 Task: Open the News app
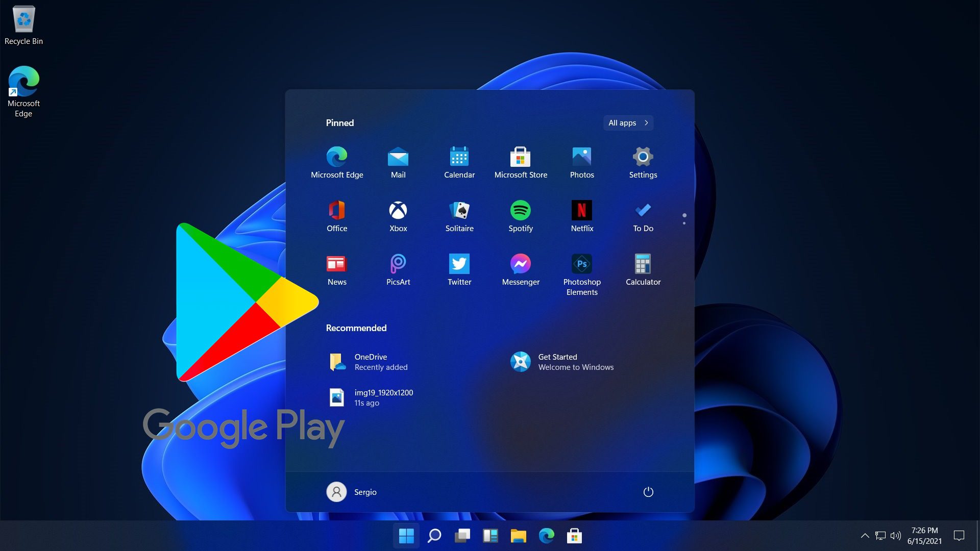click(x=337, y=269)
